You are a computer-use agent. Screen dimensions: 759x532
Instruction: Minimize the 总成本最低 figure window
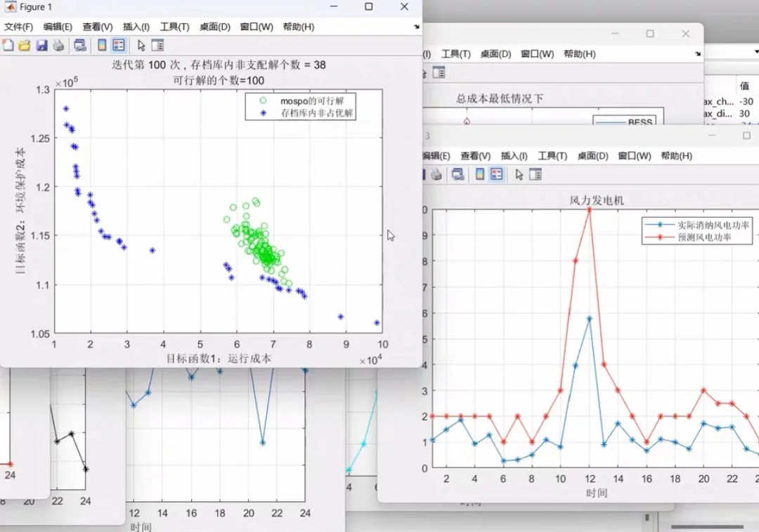pos(615,34)
